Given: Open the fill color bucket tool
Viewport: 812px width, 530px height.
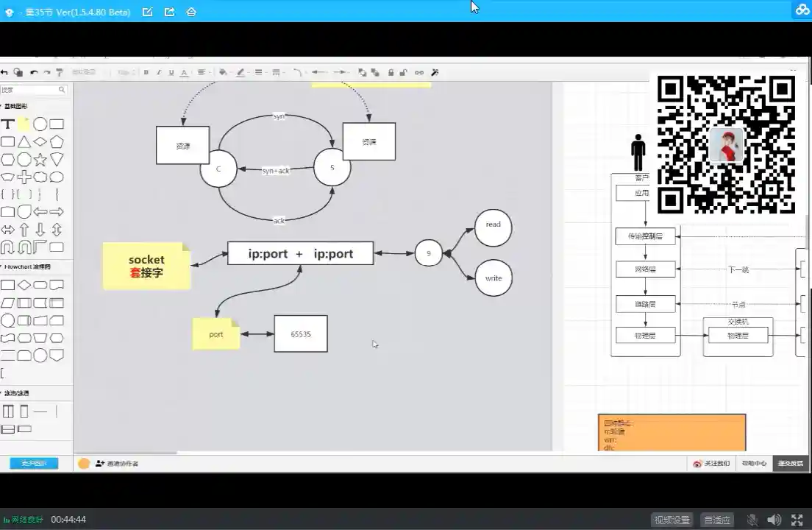Looking at the screenshot, I should tap(223, 73).
